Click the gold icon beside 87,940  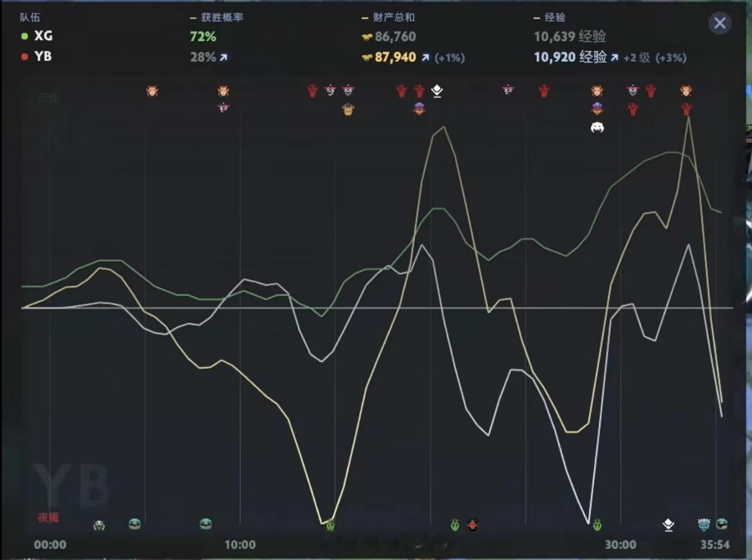click(x=367, y=57)
